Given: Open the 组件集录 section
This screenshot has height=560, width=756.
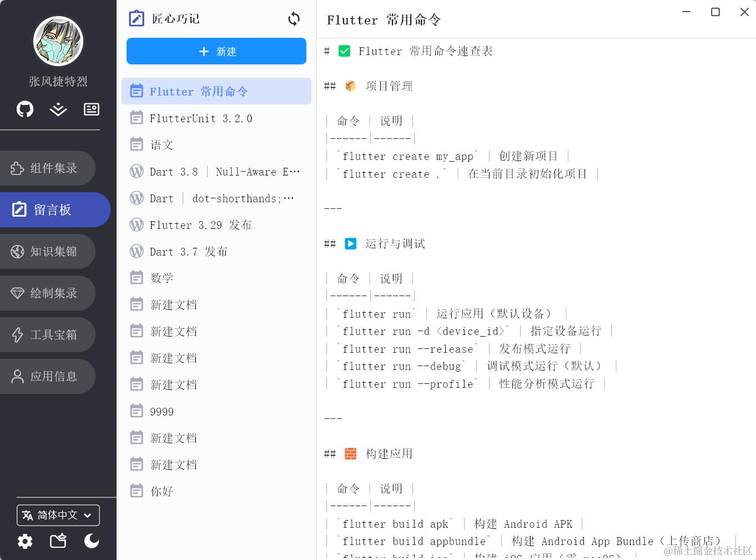Looking at the screenshot, I should tap(48, 168).
